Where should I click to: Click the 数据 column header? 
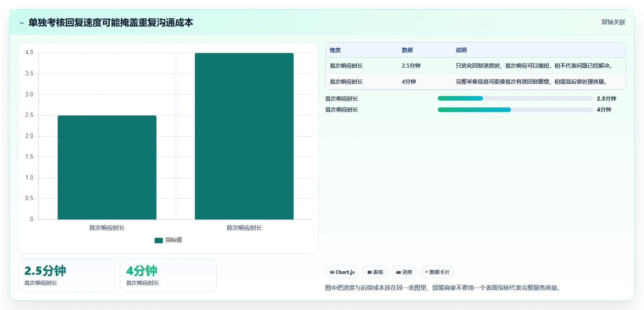click(407, 50)
